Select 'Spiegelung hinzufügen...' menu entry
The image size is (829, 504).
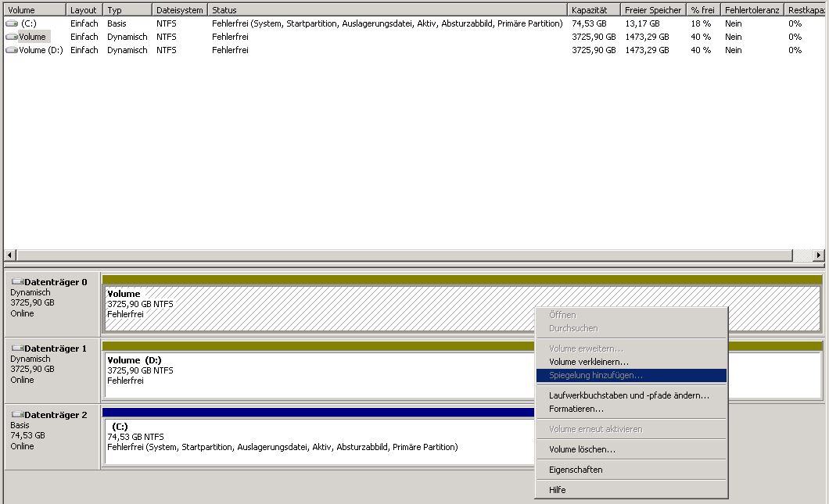pyautogui.click(x=631, y=375)
